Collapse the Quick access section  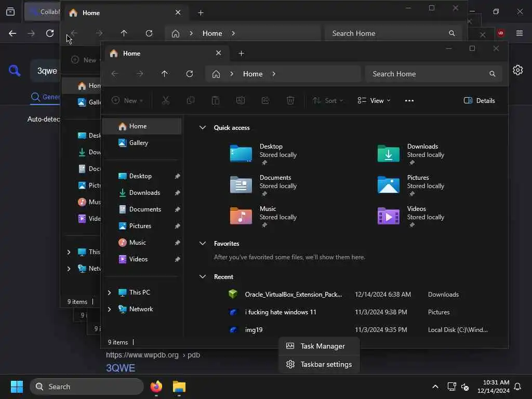tap(203, 128)
